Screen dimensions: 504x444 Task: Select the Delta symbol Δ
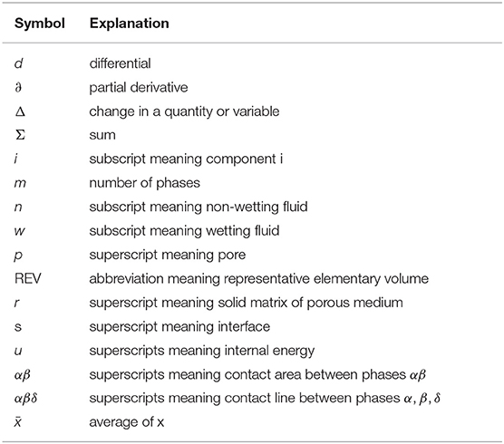20,111
